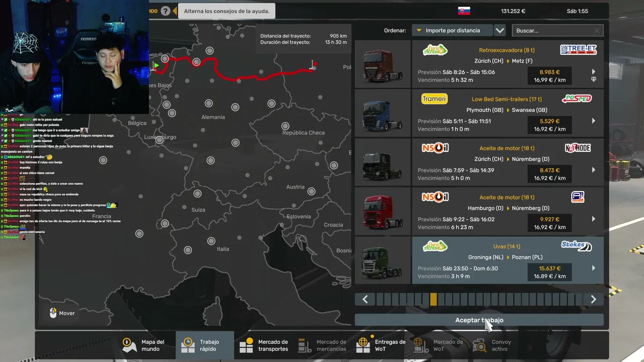Select the blue truck thumbnail for Plymouth job
Viewport: 644px width, 362px height.
pos(383,113)
